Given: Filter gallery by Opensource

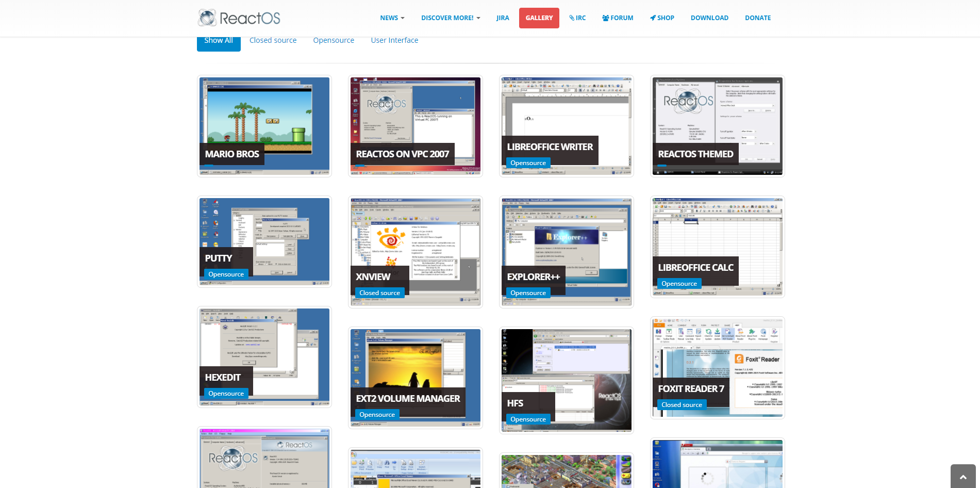Looking at the screenshot, I should [x=334, y=40].
